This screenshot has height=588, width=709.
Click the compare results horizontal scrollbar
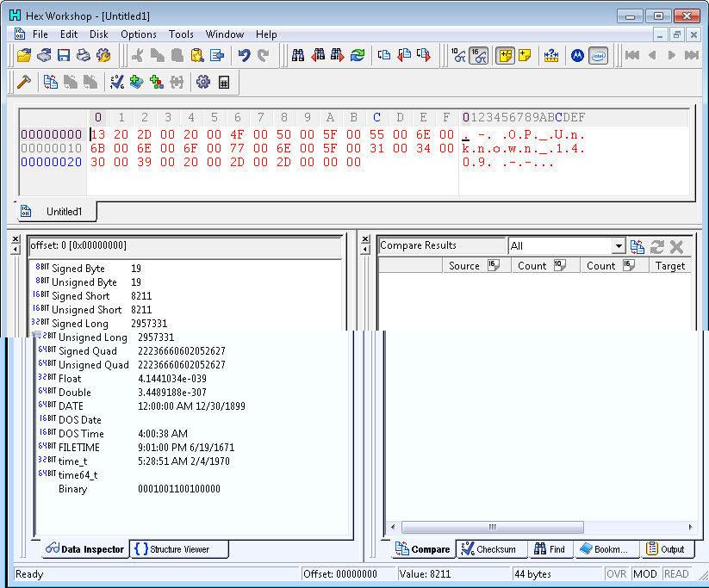click(492, 527)
